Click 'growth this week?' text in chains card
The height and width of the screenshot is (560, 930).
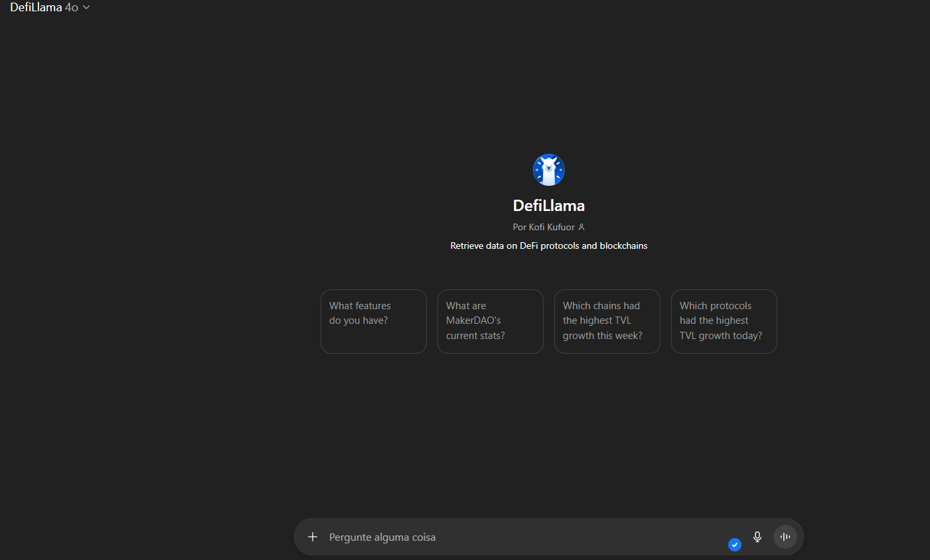602,336
